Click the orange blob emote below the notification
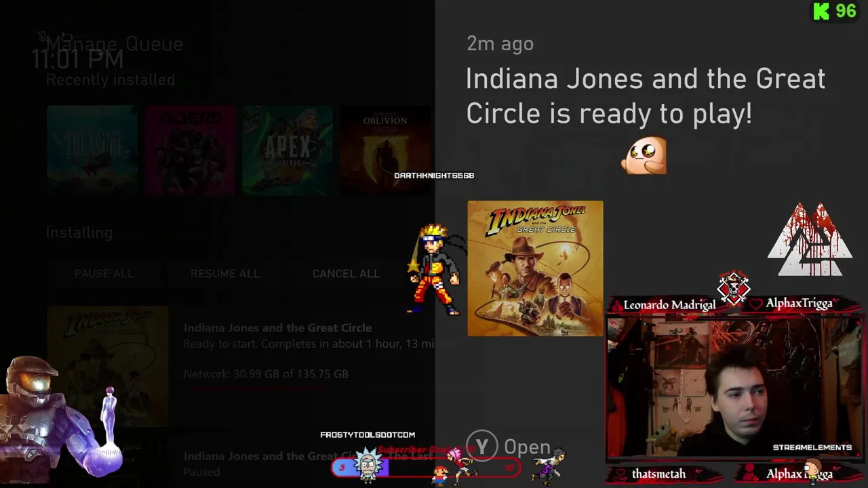Image resolution: width=868 pixels, height=488 pixels. point(644,156)
